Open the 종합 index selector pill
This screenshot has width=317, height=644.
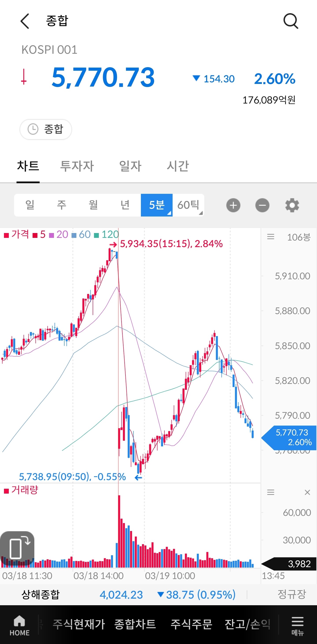coord(46,129)
